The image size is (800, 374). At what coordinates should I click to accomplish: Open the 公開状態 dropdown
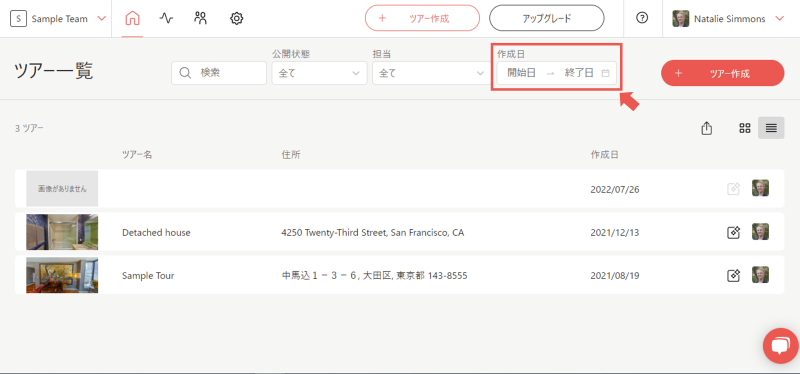tap(319, 73)
